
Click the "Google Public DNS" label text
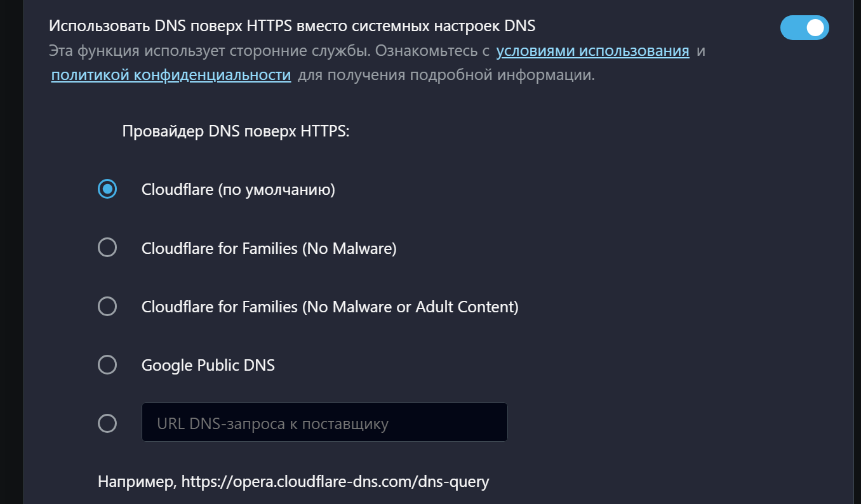point(208,366)
